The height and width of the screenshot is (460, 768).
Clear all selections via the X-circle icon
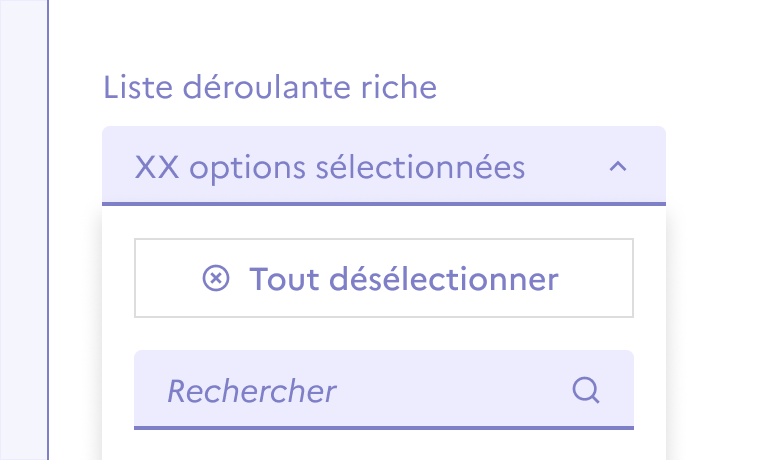(215, 278)
